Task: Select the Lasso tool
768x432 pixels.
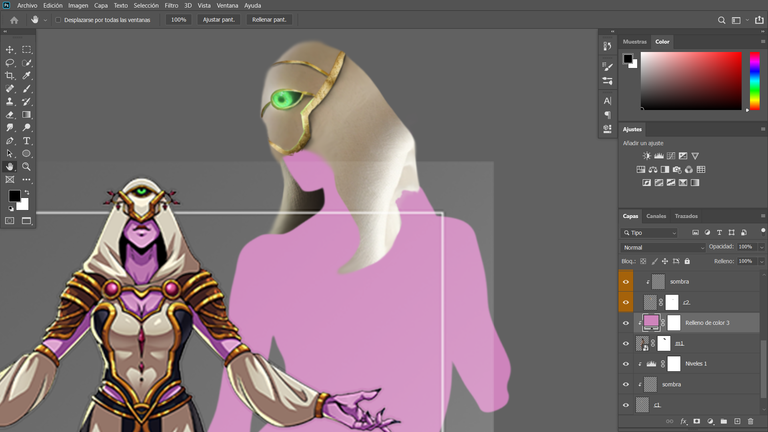Action: click(10, 63)
